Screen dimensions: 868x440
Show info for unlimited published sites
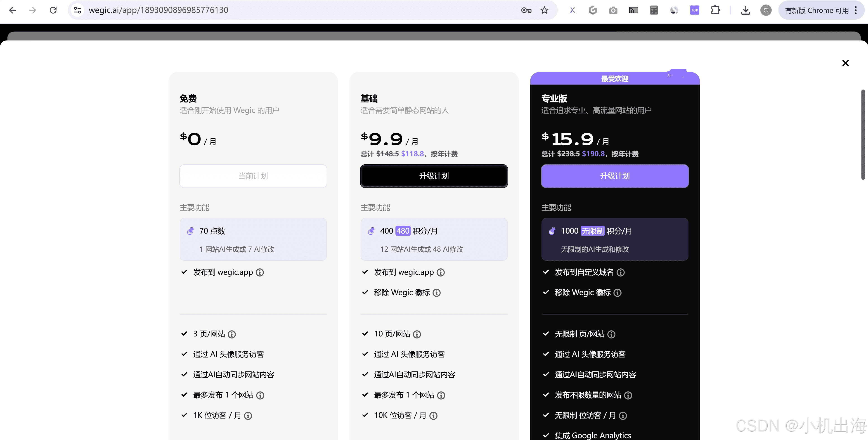[x=628, y=395]
